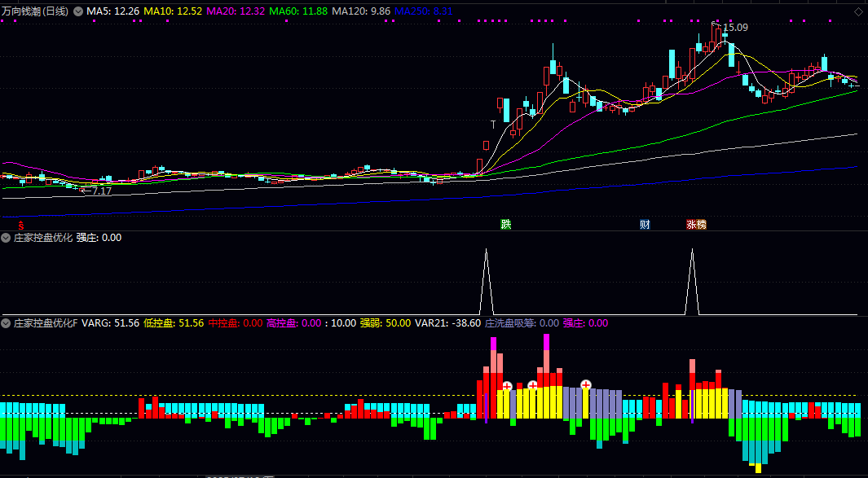
Task: Click the first red plus marker on histogram
Action: coord(507,386)
